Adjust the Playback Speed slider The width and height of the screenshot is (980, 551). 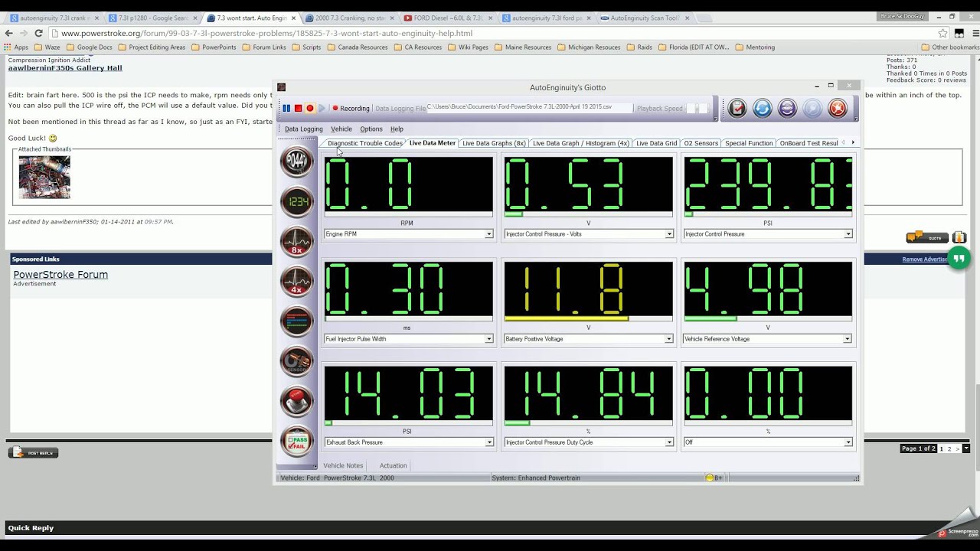pos(697,109)
